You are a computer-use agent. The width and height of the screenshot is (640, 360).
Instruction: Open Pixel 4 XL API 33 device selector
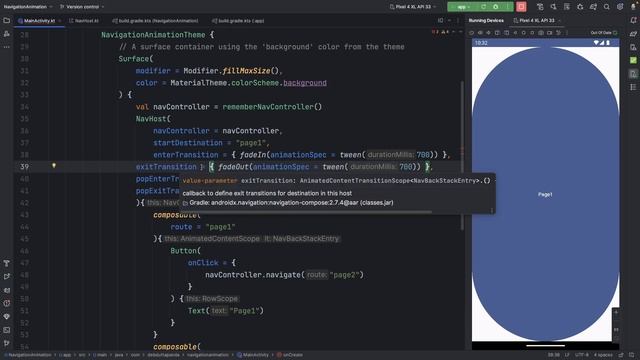tap(413, 7)
